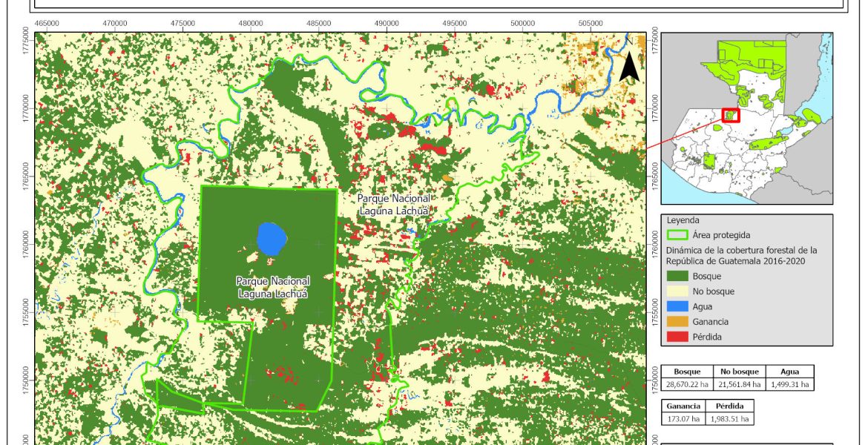Image resolution: width=868 pixels, height=445 pixels.
Task: Select the blue Agua legend swatch
Action: click(x=682, y=306)
